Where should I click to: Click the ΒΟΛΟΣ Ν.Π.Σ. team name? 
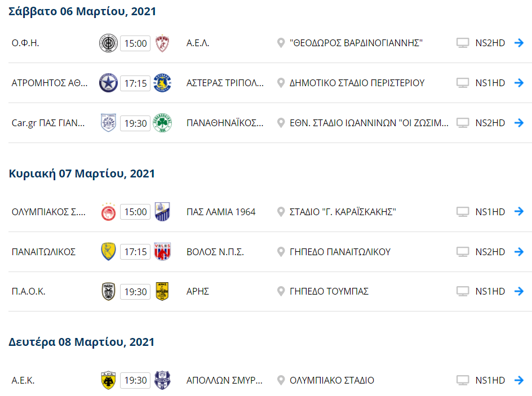pos(215,252)
